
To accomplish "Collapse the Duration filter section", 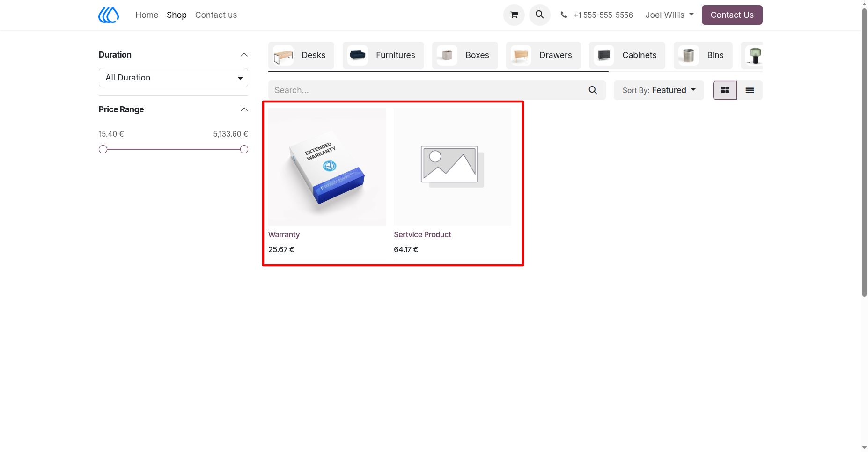I will click(x=244, y=55).
